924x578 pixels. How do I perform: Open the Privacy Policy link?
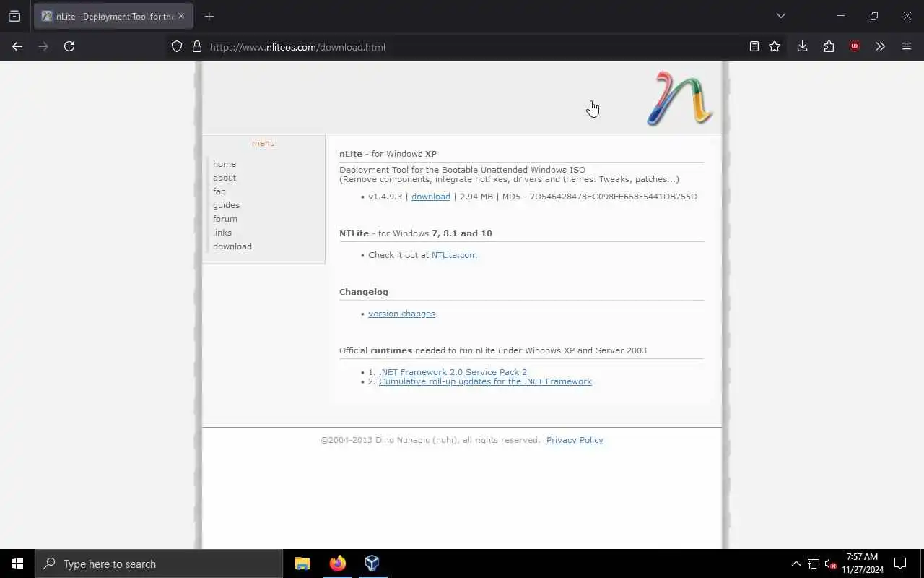click(x=575, y=440)
